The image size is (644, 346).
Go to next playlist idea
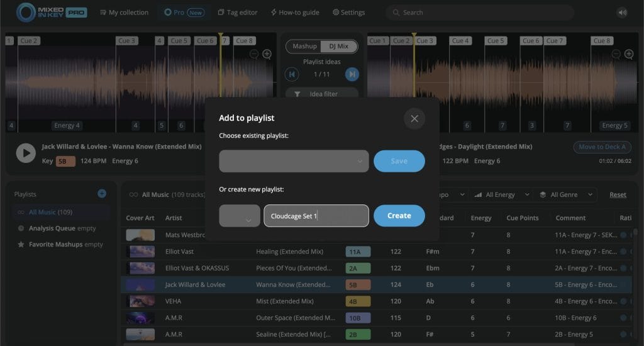353,74
